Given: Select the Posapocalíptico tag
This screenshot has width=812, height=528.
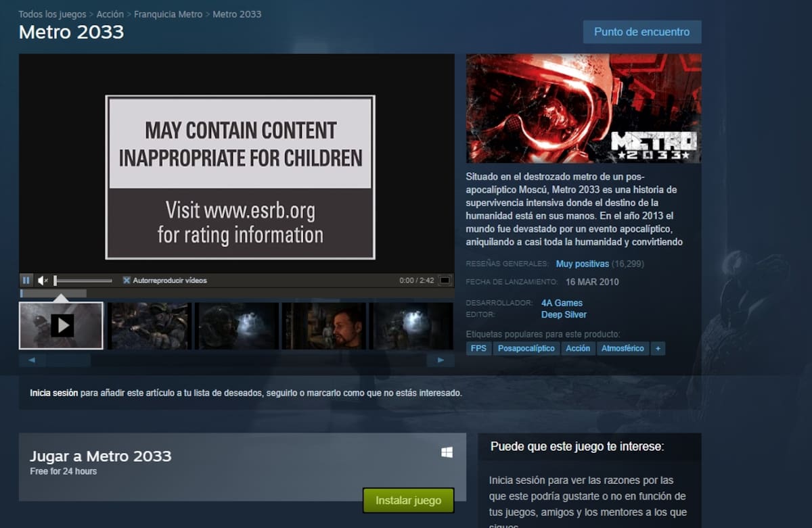Looking at the screenshot, I should pos(526,348).
